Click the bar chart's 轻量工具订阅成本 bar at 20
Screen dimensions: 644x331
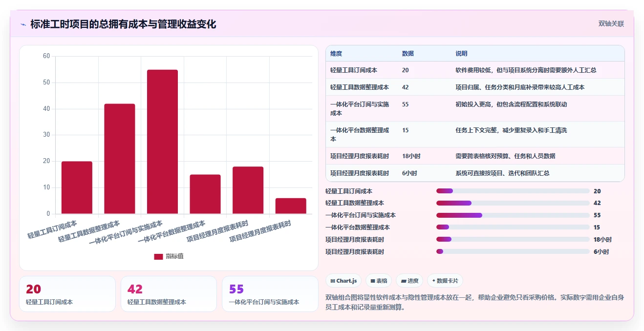[x=77, y=187]
